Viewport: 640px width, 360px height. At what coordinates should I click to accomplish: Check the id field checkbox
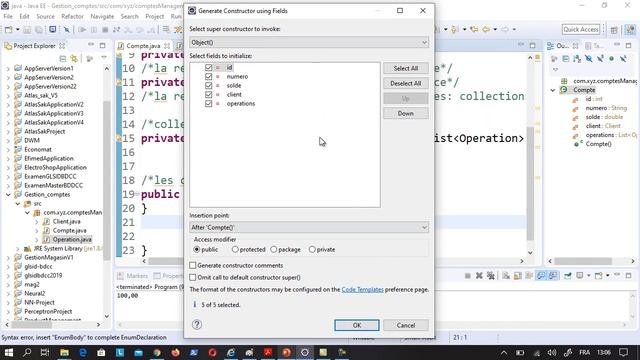coord(209,67)
